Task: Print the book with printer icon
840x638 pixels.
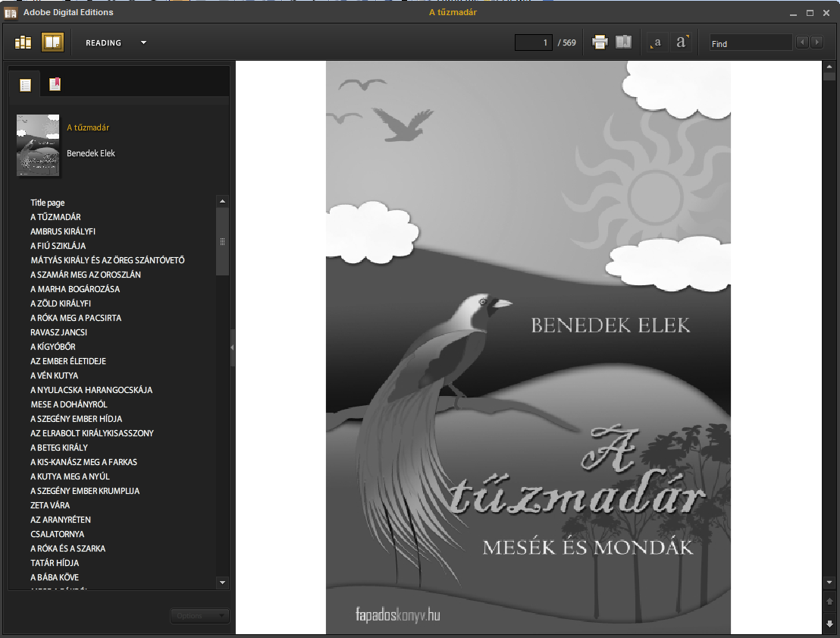Action: point(600,42)
